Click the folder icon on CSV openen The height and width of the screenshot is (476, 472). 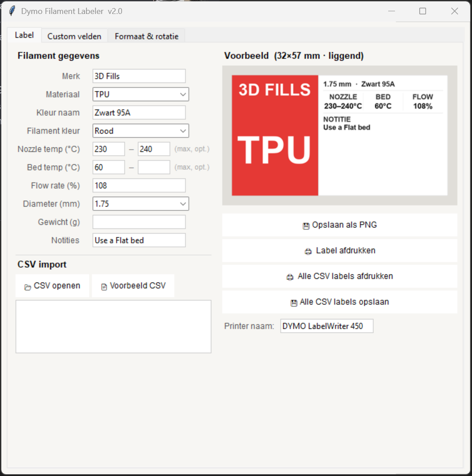pos(27,287)
